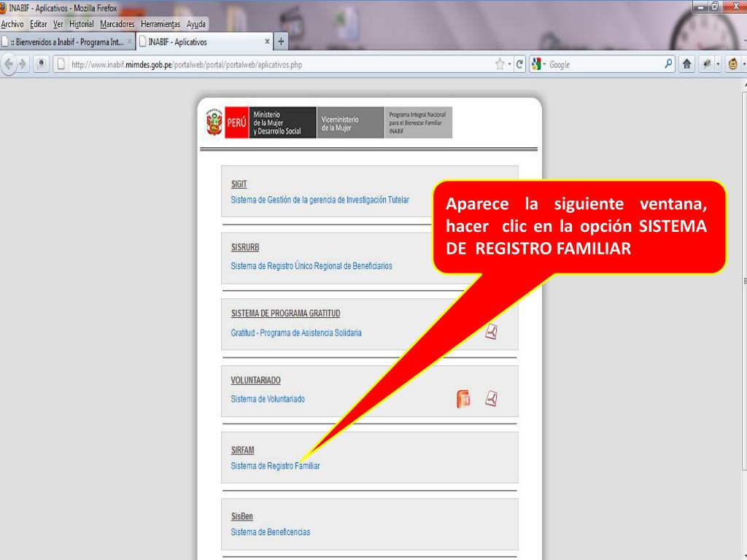Click the search magnifier icon
Image resolution: width=747 pixels, height=560 pixels.
point(668,64)
